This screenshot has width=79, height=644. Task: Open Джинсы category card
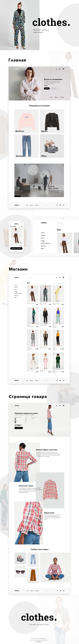click(x=26, y=146)
